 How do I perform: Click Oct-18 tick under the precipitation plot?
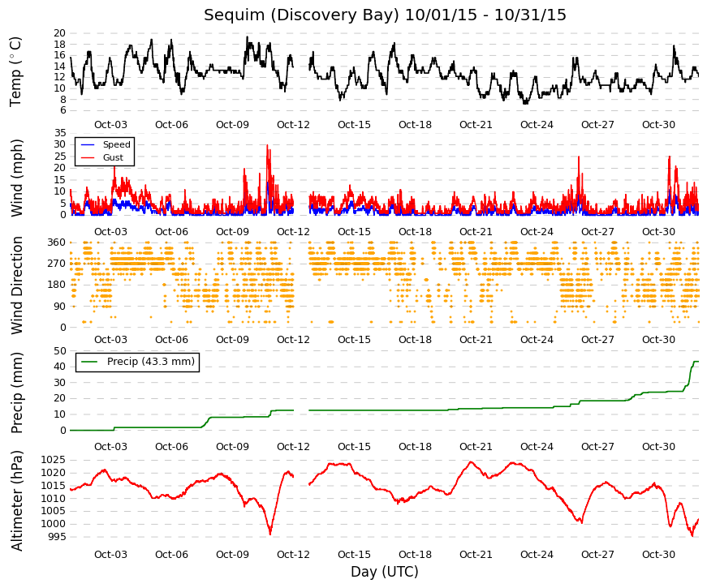point(415,447)
